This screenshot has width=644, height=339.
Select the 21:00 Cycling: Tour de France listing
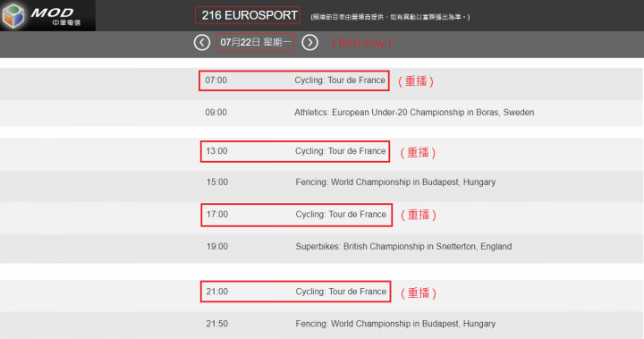coord(296,292)
